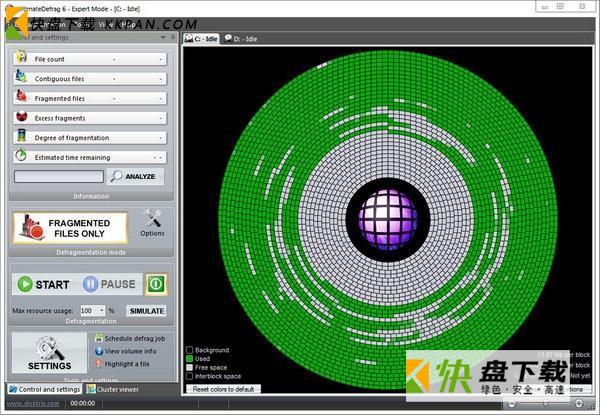Click the File count icon
Screen dimensions: 600x415
coord(21,57)
